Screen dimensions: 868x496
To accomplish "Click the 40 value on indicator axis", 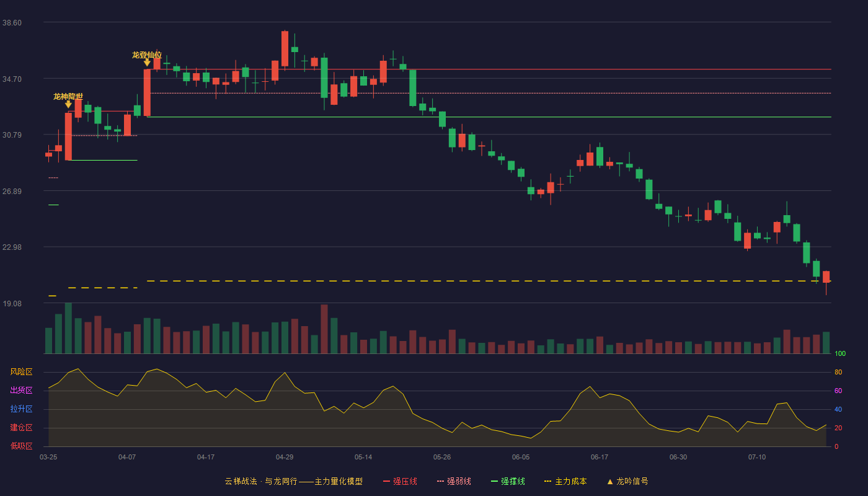I will pos(838,409).
